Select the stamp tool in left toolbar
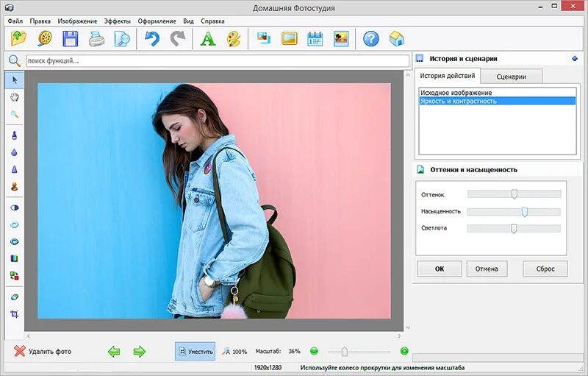 click(14, 187)
